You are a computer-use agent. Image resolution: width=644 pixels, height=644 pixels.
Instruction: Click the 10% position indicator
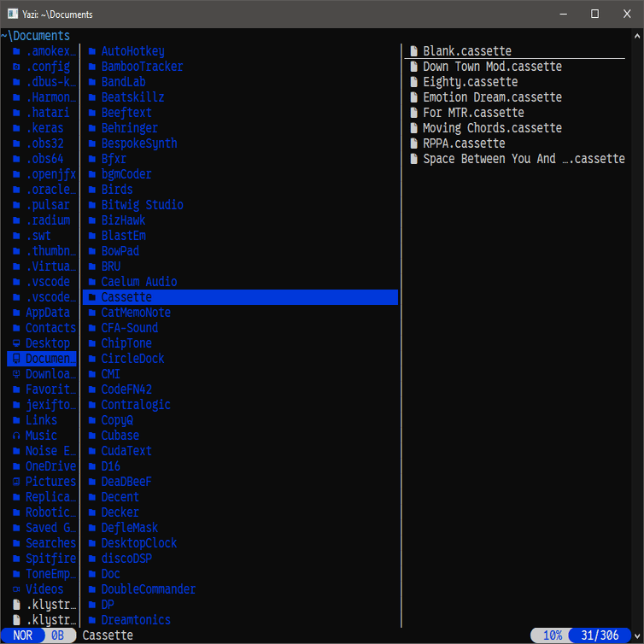pos(553,635)
